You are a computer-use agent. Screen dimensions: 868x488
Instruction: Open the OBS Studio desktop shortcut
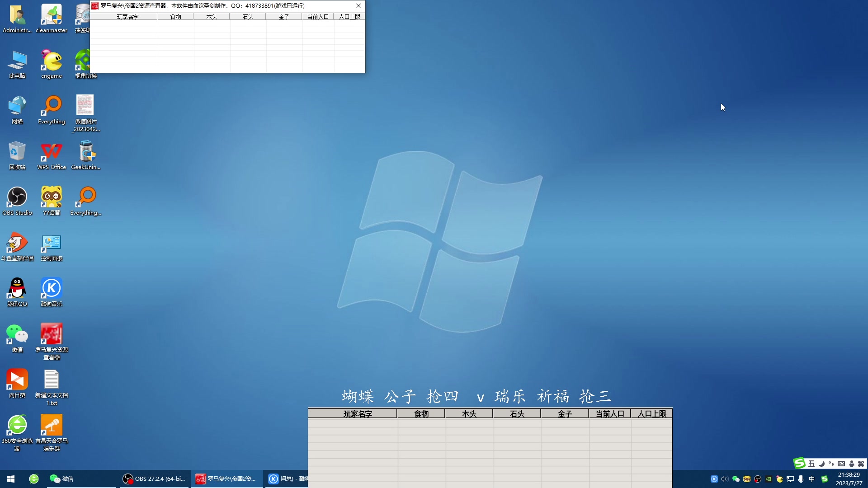[17, 197]
